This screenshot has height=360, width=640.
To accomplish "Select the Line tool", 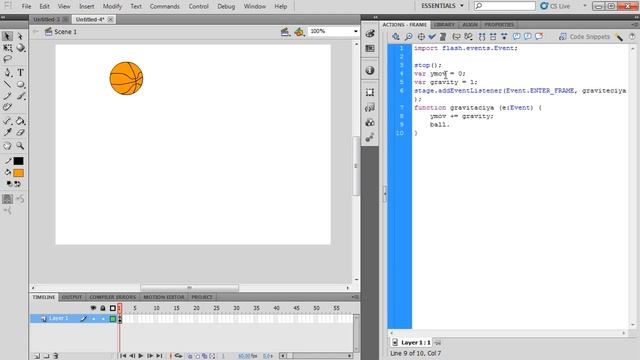I will point(7,84).
